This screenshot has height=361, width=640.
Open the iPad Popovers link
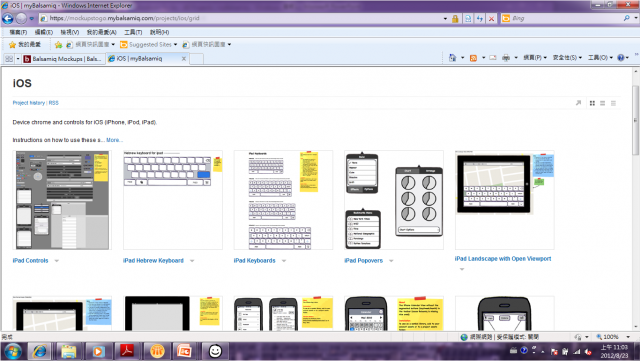(363, 261)
